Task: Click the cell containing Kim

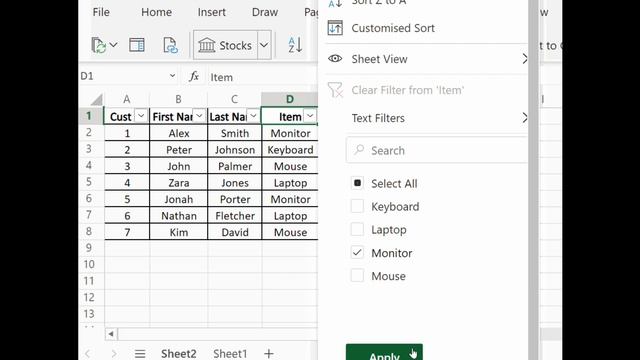Action: point(178,232)
